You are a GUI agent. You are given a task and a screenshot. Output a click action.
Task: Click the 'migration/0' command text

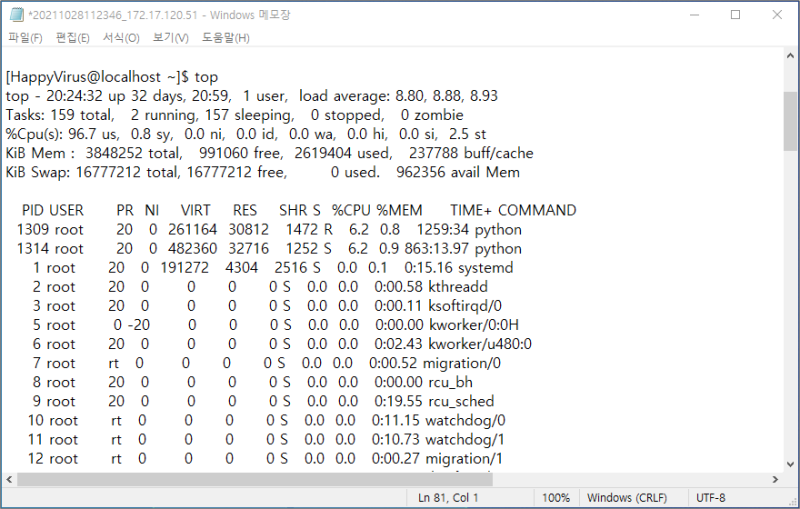pyautogui.click(x=462, y=364)
